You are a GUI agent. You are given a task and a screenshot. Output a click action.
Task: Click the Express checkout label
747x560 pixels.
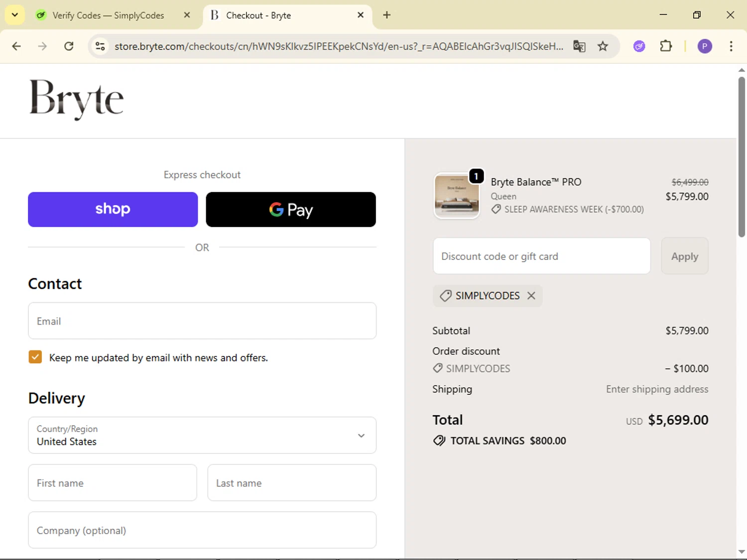click(202, 175)
